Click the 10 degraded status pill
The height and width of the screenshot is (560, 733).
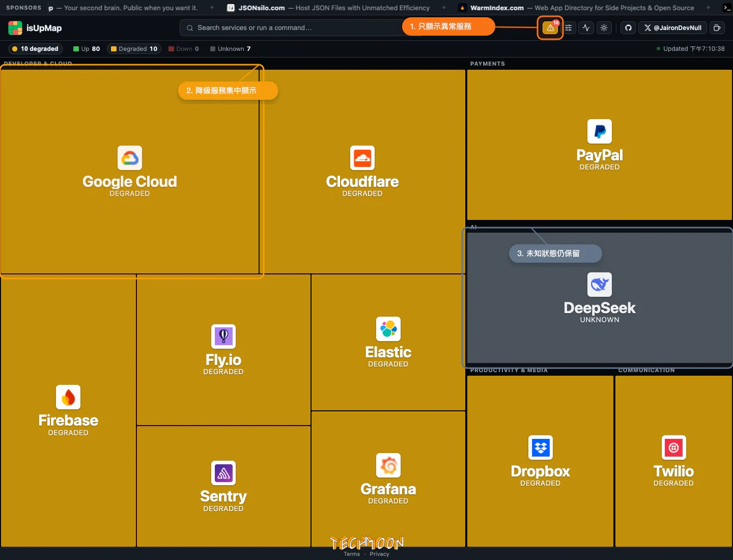click(x=35, y=49)
